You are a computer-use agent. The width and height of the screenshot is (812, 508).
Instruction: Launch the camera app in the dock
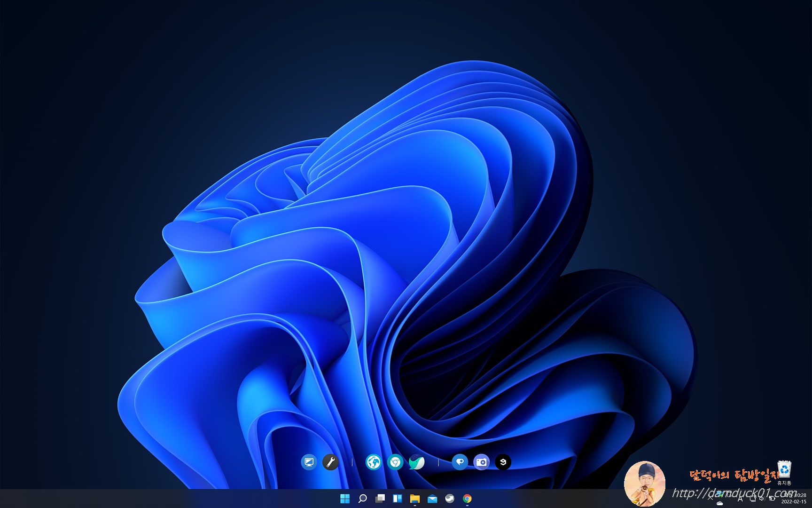[x=481, y=462]
